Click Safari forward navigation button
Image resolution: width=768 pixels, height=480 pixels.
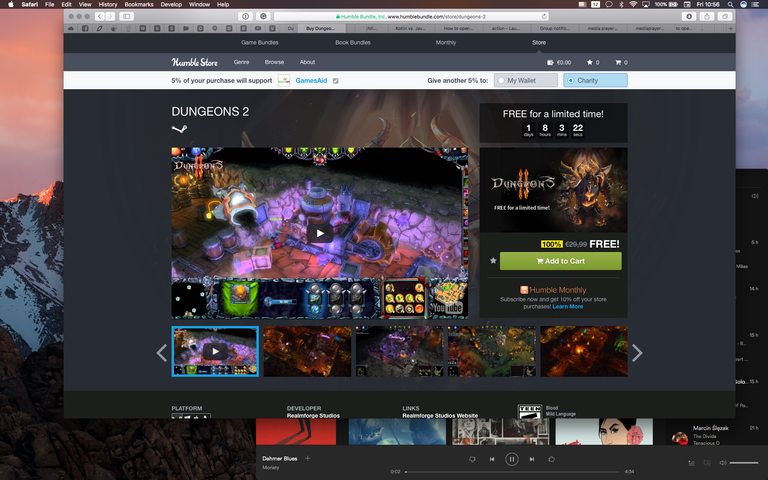pos(110,16)
